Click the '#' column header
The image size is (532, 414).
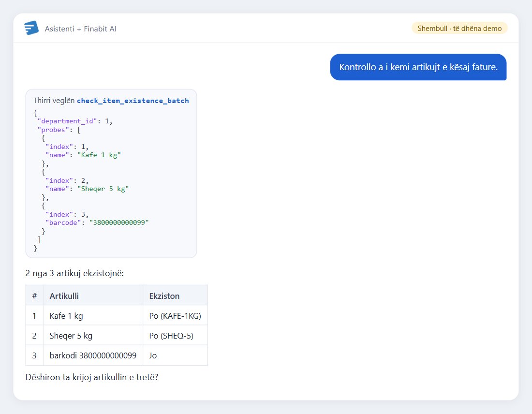(34, 296)
